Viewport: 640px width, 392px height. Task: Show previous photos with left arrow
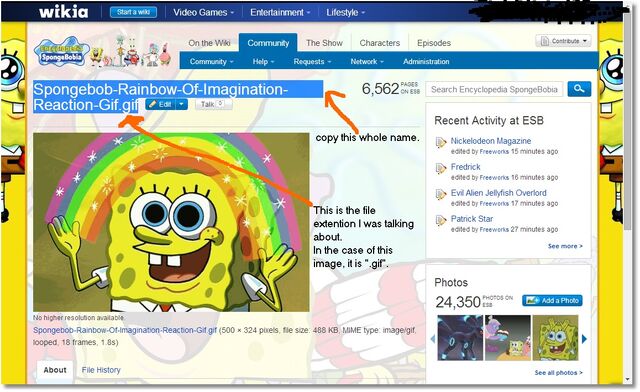433,339
